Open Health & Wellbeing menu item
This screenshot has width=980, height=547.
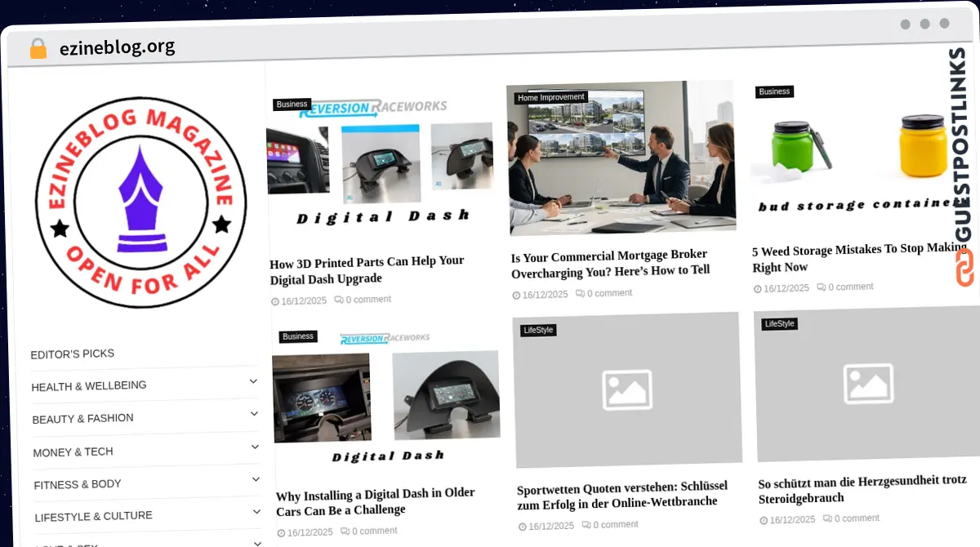[x=89, y=385]
